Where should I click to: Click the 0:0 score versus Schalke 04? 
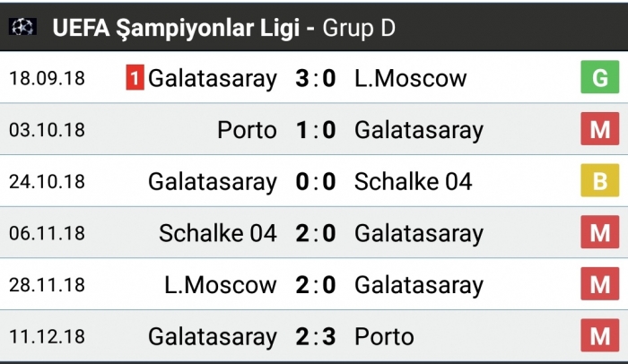click(315, 182)
